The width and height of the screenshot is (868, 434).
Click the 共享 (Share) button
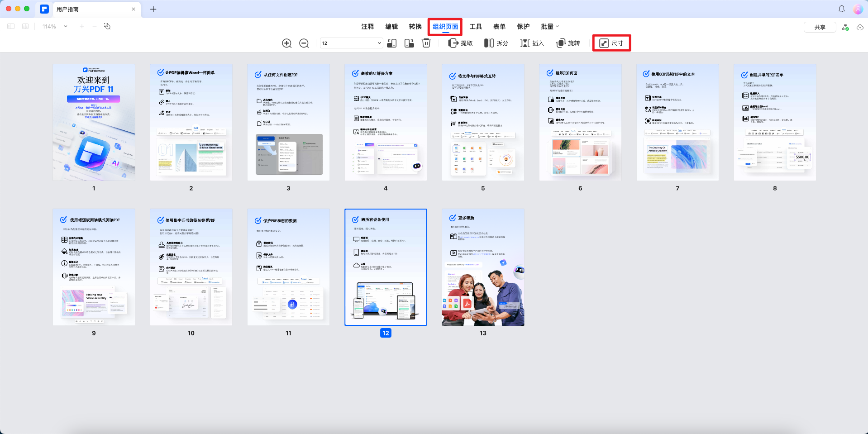(x=820, y=27)
